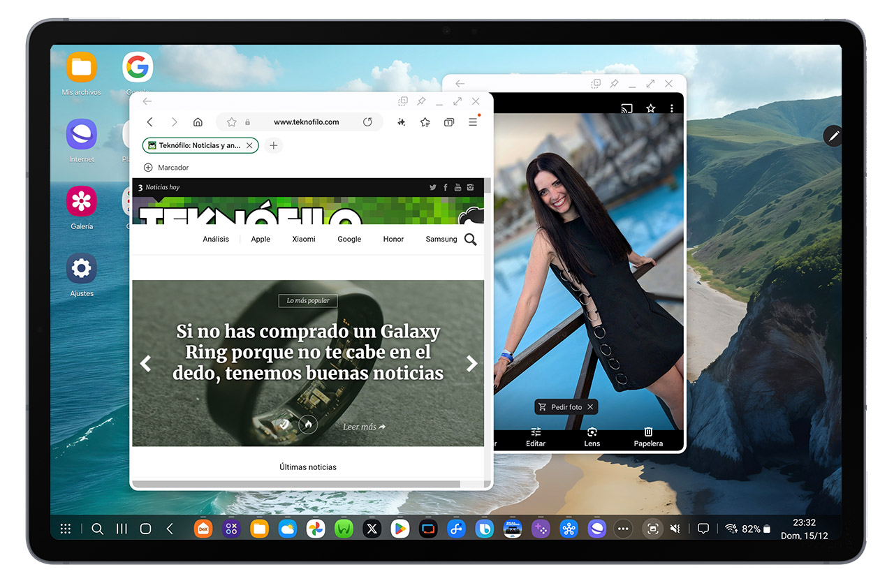Open the three-dot more options in gallery
894x588 pixels.
[671, 108]
